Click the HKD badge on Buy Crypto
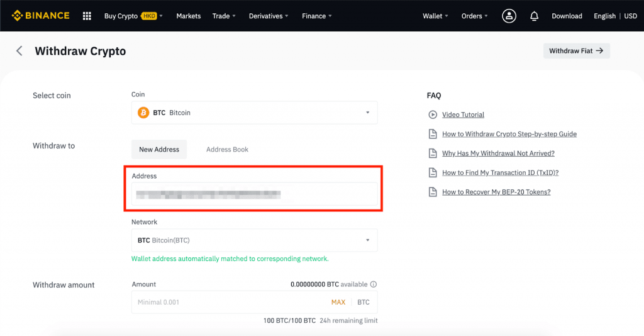The image size is (644, 336). tap(148, 16)
